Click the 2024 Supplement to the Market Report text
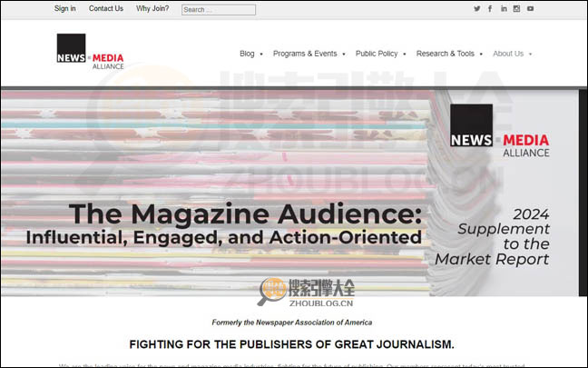 (x=492, y=237)
